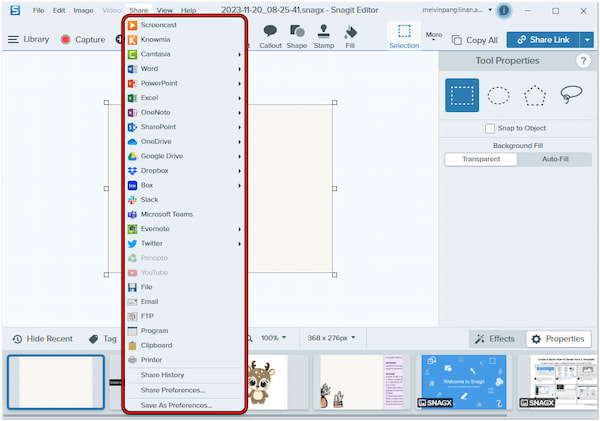Start a new Capture
The height and width of the screenshot is (421, 600).
(83, 39)
